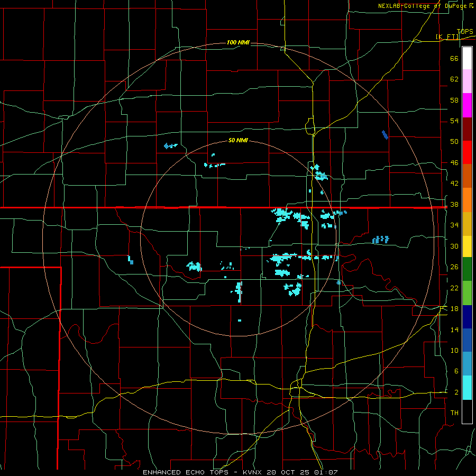
Task: Click the cyan band of the legend
Action: [467, 388]
